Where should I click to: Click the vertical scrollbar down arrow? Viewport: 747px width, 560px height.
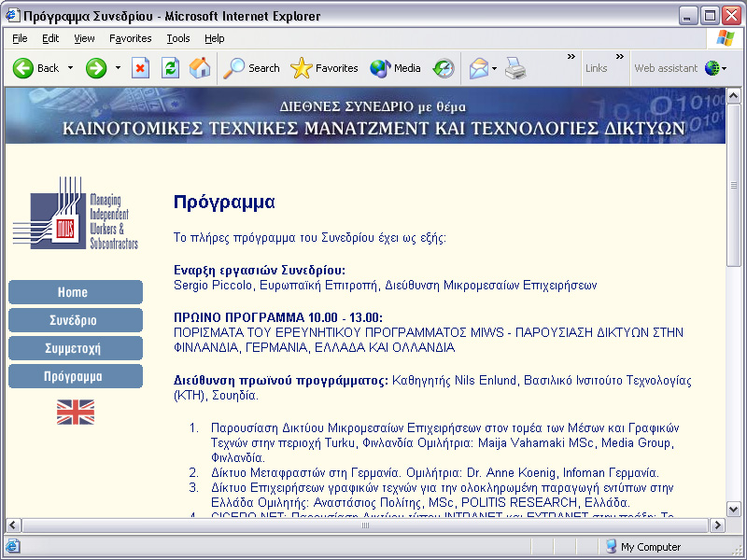point(734,509)
